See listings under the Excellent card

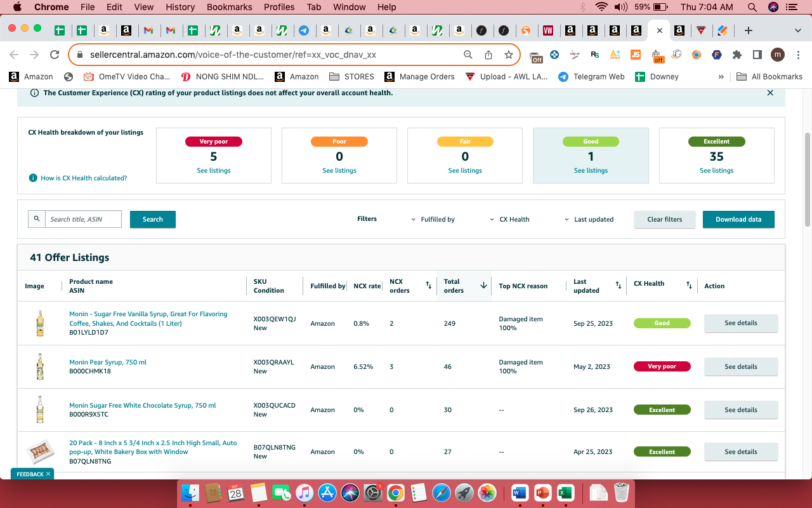[717, 170]
